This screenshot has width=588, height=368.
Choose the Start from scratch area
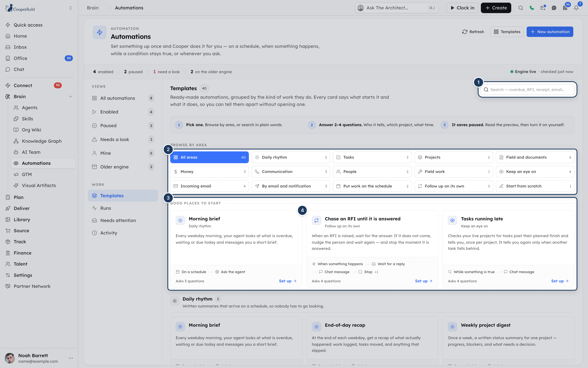pos(535,186)
